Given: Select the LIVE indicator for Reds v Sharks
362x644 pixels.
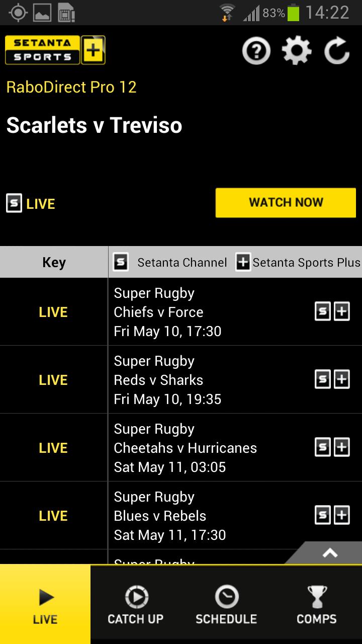Looking at the screenshot, I should (x=53, y=379).
